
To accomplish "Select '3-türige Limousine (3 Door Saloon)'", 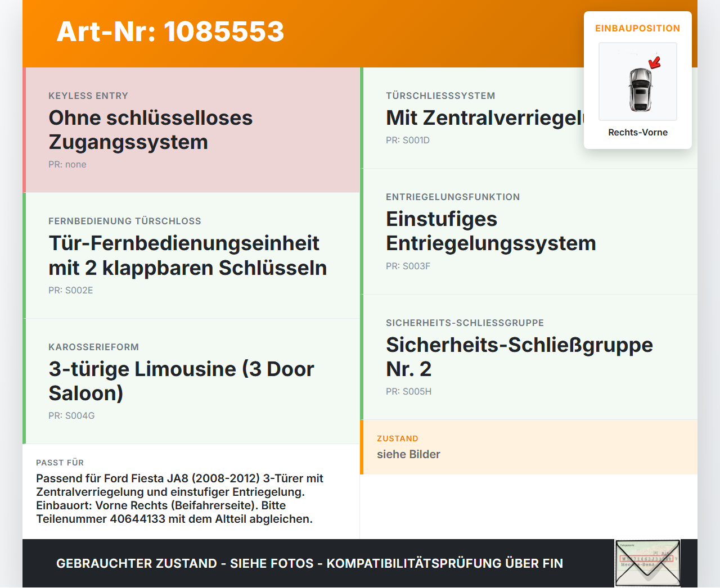I will [x=181, y=381].
